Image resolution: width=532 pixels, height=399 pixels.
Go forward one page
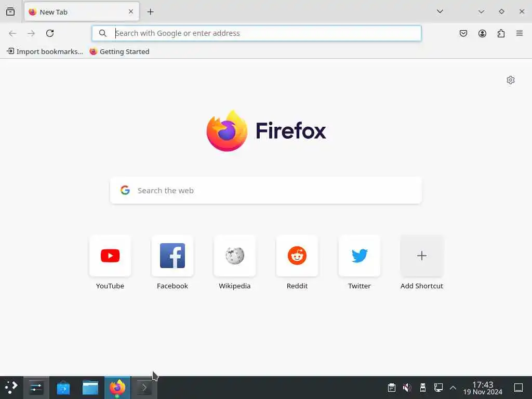pos(31,33)
